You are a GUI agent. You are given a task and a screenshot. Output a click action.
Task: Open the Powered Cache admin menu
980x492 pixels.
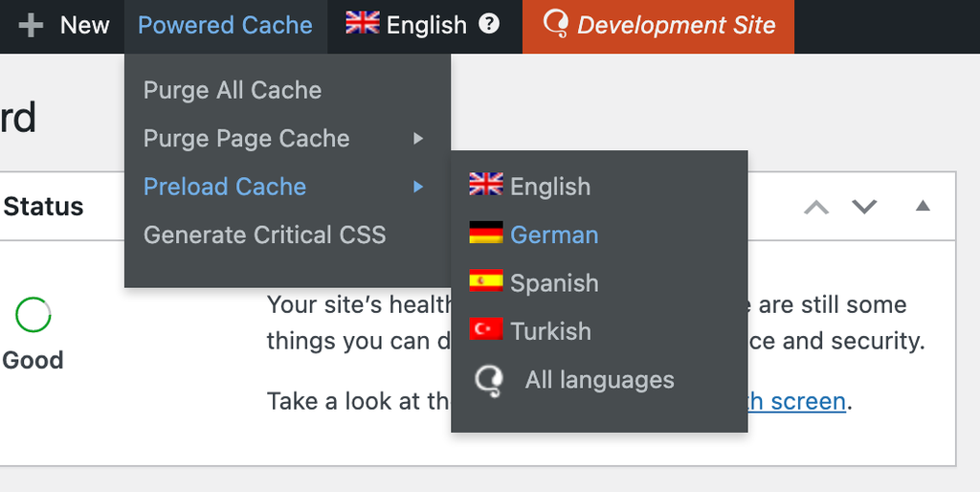(225, 26)
